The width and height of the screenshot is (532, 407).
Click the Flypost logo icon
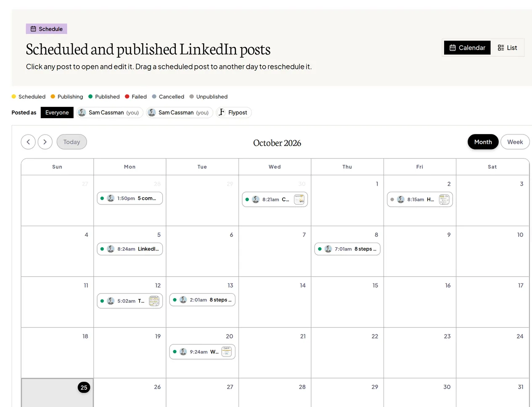222,112
